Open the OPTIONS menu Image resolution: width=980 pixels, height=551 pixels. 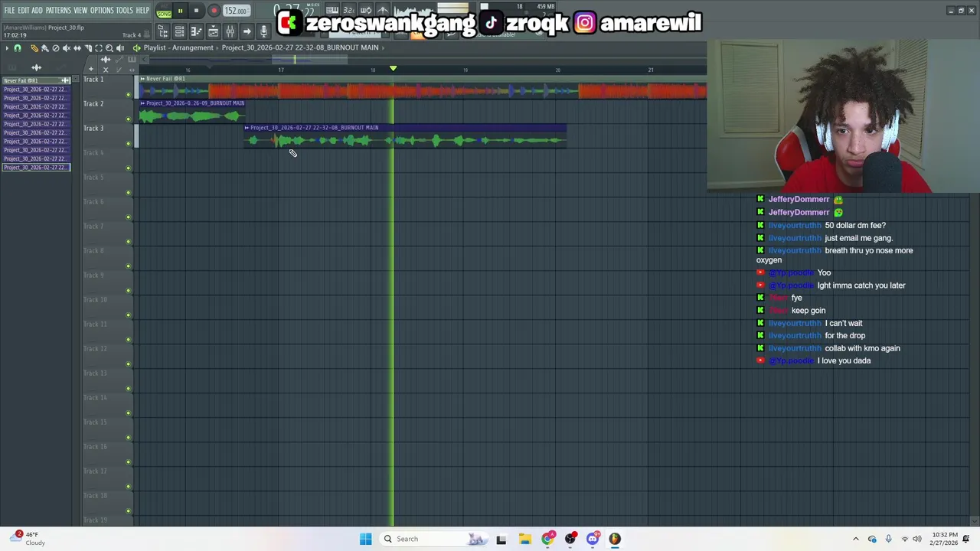click(x=102, y=10)
